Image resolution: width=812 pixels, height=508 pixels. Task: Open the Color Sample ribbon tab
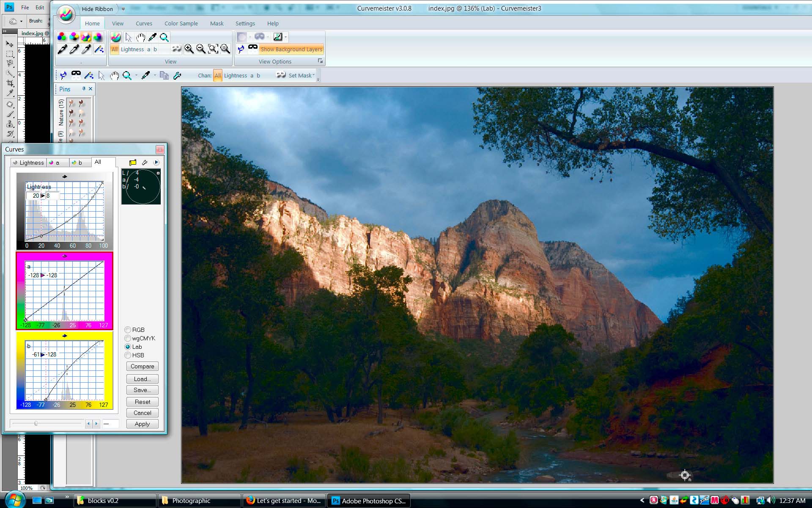click(x=181, y=23)
